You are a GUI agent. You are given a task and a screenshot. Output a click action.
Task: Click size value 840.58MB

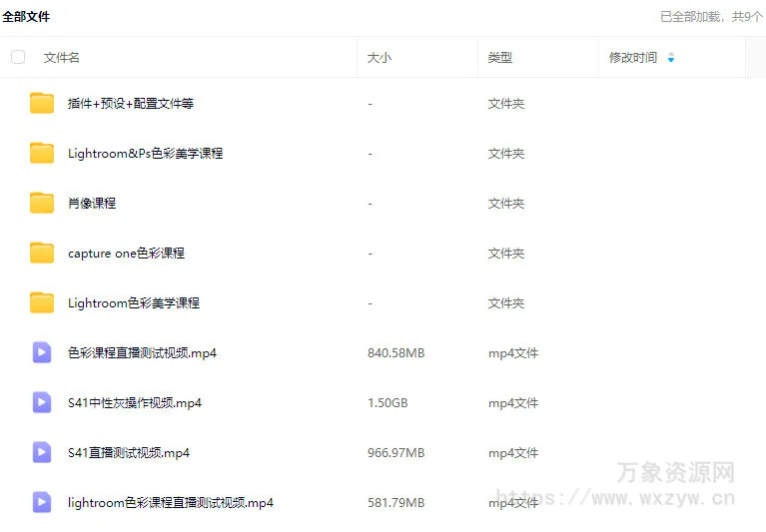396,353
